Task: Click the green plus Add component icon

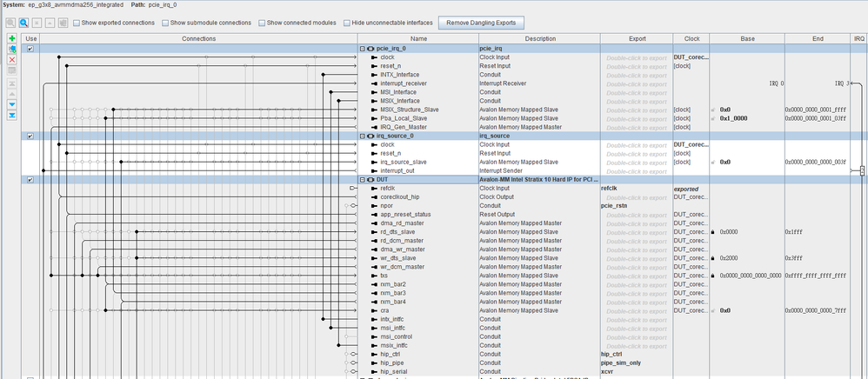Action: tap(11, 39)
